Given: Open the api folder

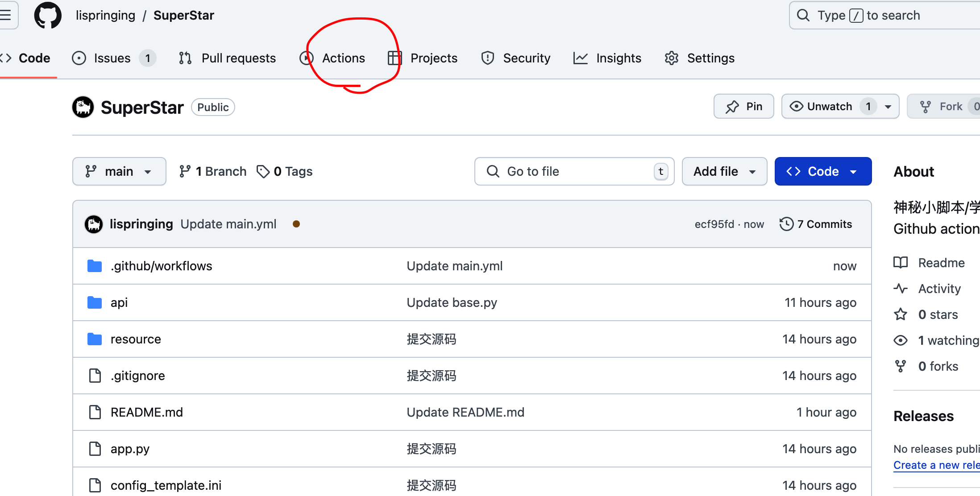Looking at the screenshot, I should coord(119,302).
